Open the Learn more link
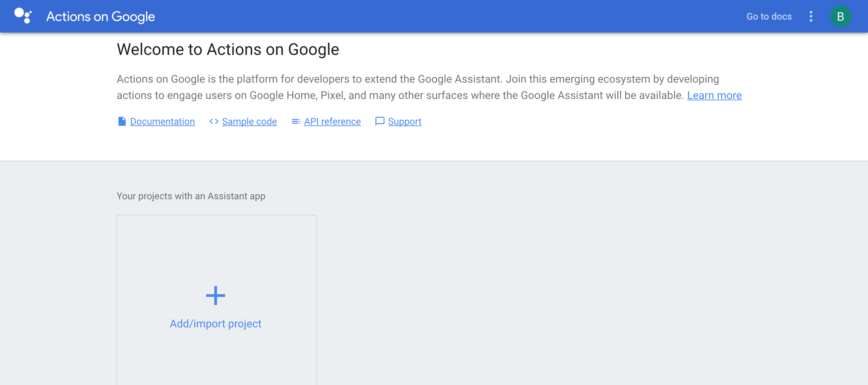Screen dimensions: 868x385 point(714,95)
